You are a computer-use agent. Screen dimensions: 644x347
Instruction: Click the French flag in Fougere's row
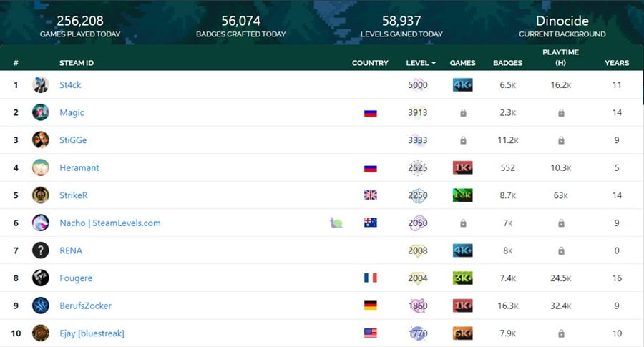(x=371, y=278)
